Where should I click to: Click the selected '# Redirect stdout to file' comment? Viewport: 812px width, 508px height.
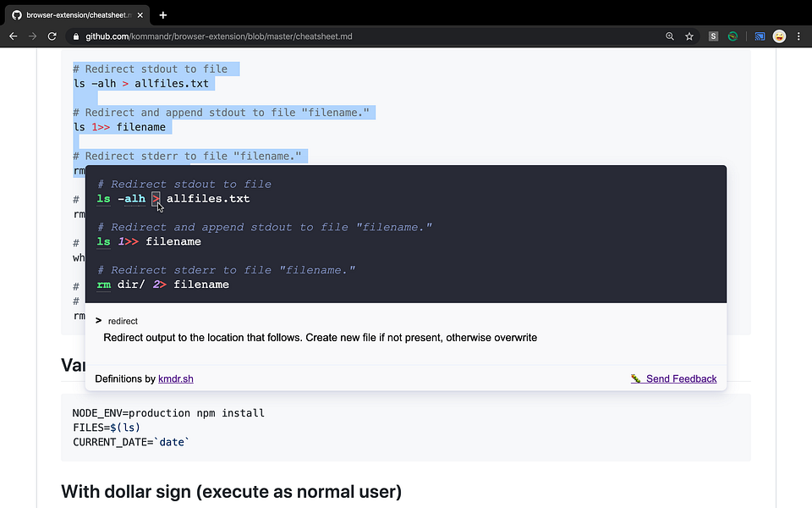coord(151,69)
